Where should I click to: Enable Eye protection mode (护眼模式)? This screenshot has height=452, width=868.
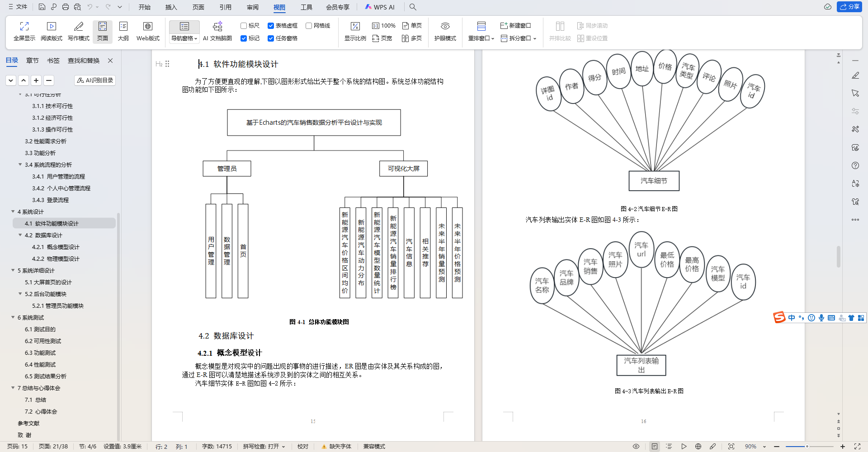click(x=445, y=32)
